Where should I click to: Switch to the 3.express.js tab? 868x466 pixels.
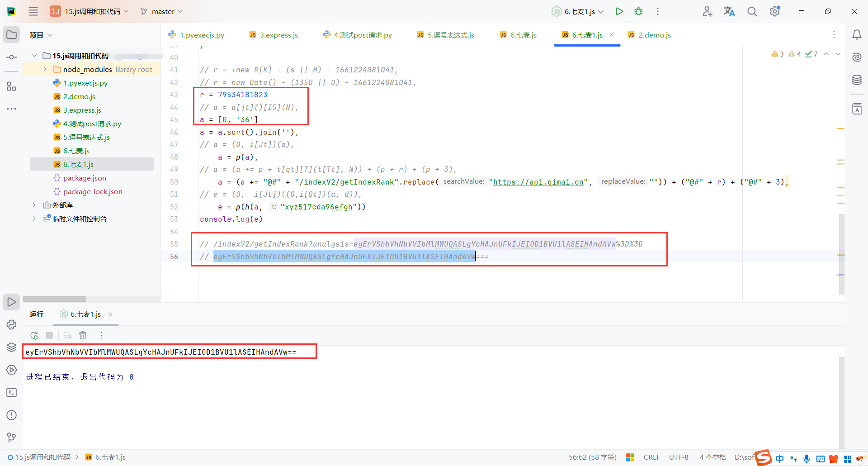[274, 35]
